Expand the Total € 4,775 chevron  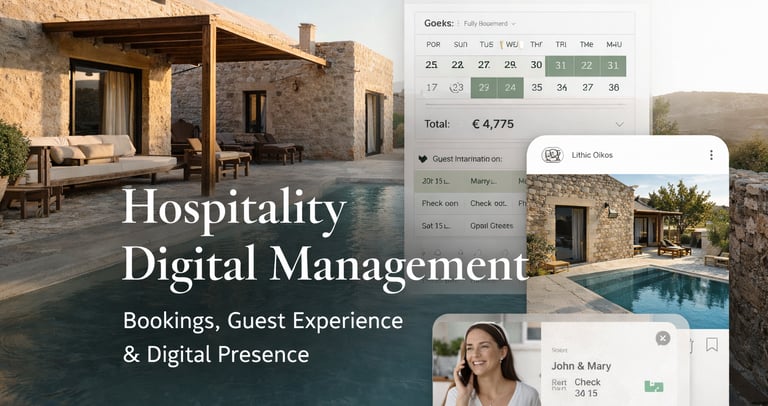click(620, 124)
